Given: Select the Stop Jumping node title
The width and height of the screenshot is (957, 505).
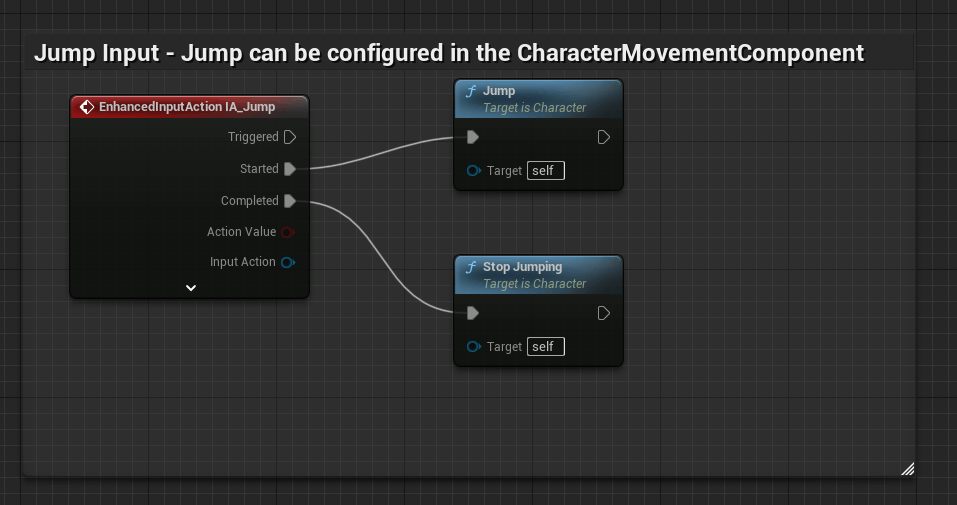Looking at the screenshot, I should click(522, 267).
